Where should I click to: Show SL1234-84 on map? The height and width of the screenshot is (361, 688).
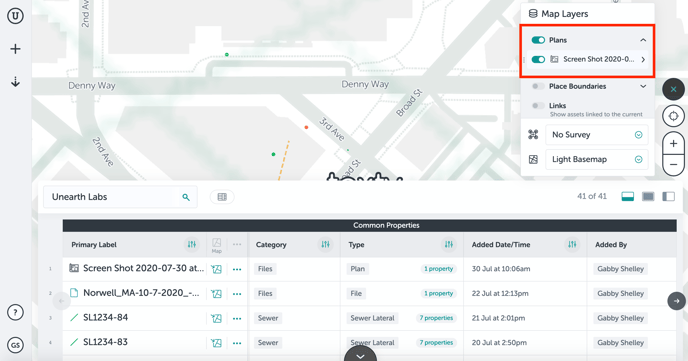216,318
